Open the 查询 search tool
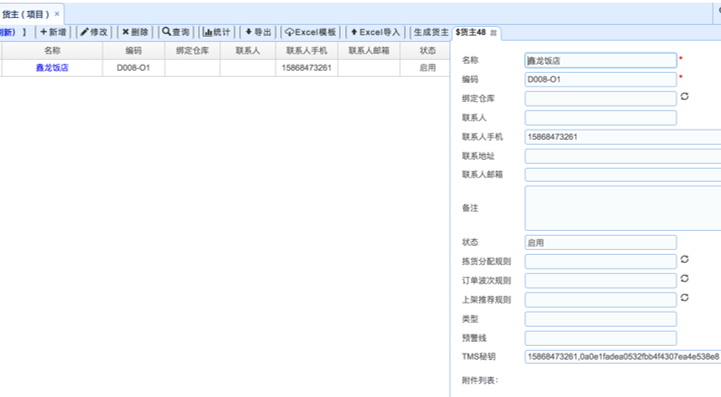The width and height of the screenshot is (721, 397). 176,32
